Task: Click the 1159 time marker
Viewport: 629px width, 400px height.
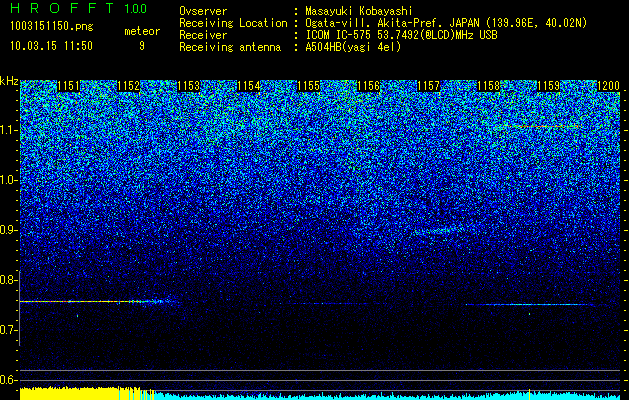Action: click(548, 86)
